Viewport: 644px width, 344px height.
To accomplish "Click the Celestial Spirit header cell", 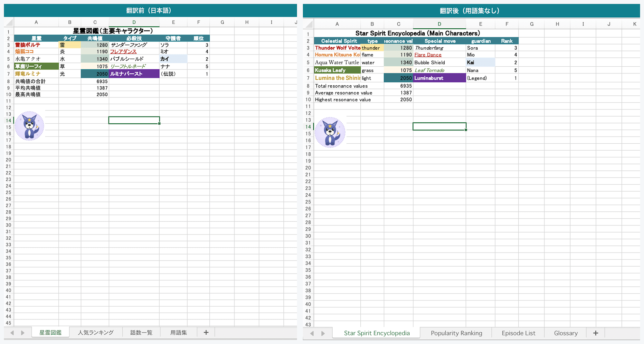I will click(x=337, y=41).
